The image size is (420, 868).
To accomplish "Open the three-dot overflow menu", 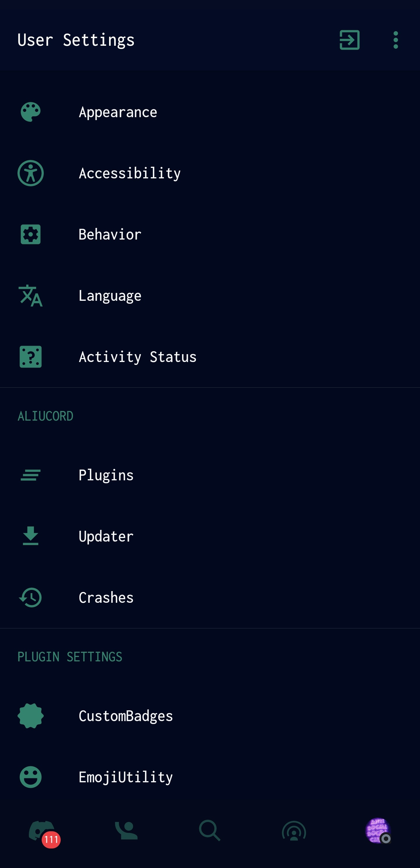I will pyautogui.click(x=395, y=40).
